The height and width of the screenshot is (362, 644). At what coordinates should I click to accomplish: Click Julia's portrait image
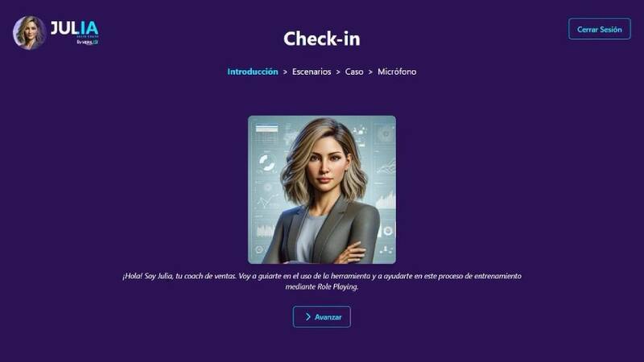click(x=322, y=190)
